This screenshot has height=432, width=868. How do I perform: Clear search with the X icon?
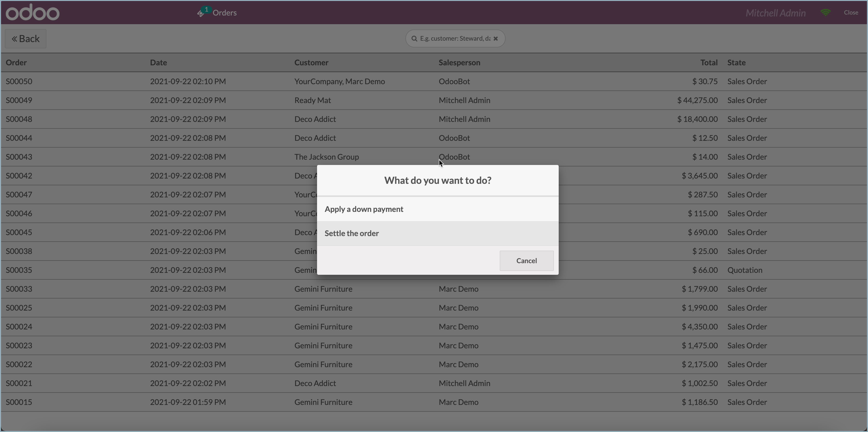[x=496, y=38]
